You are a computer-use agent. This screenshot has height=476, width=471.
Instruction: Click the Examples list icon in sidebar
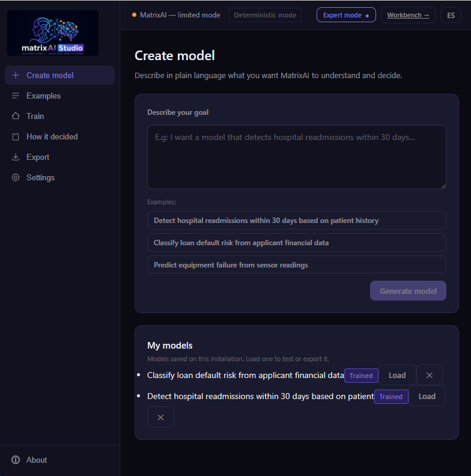click(x=16, y=96)
